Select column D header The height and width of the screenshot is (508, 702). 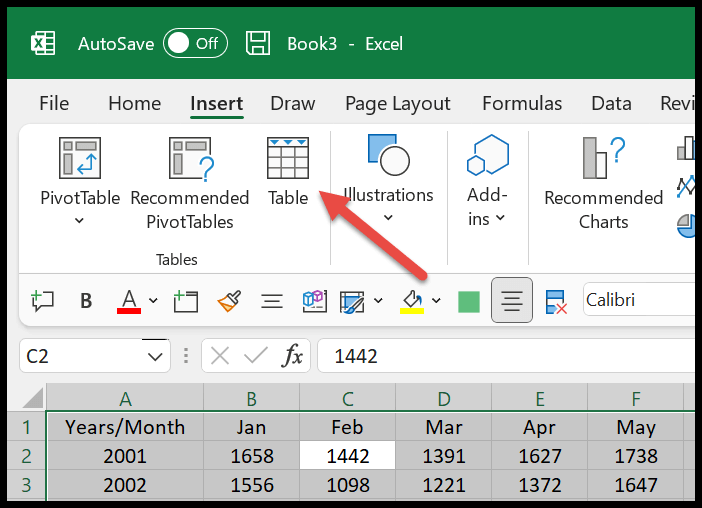click(443, 398)
